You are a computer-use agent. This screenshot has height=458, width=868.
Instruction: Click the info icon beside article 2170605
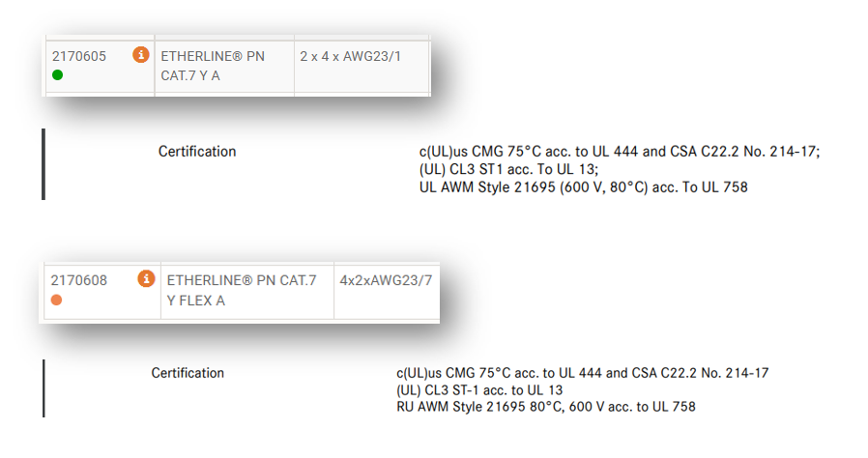pos(140,55)
